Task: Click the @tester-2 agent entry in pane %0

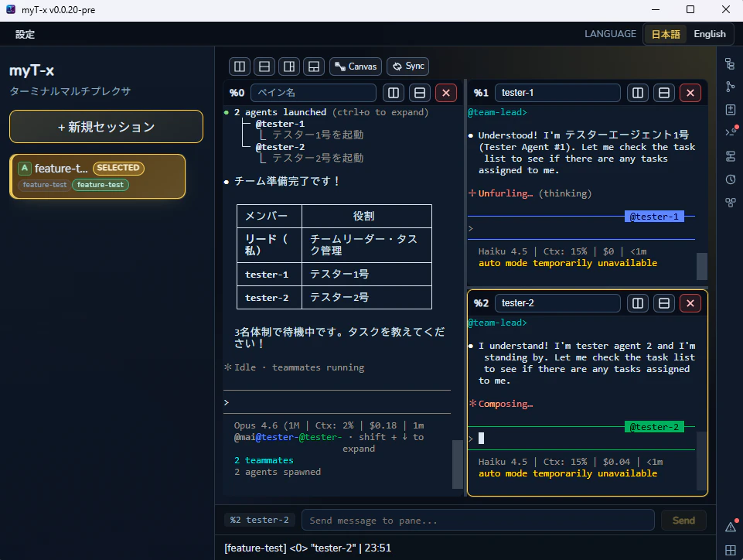Action: click(x=280, y=147)
